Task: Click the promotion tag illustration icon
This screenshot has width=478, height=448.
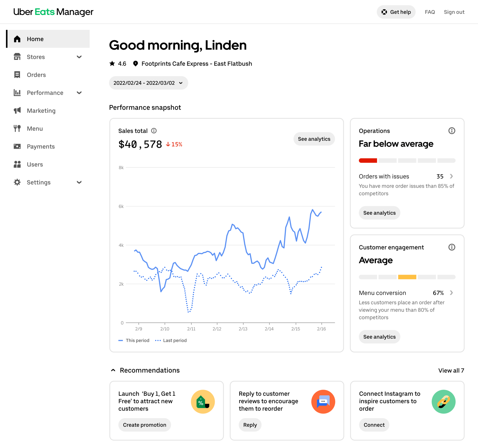Action: pyautogui.click(x=203, y=402)
